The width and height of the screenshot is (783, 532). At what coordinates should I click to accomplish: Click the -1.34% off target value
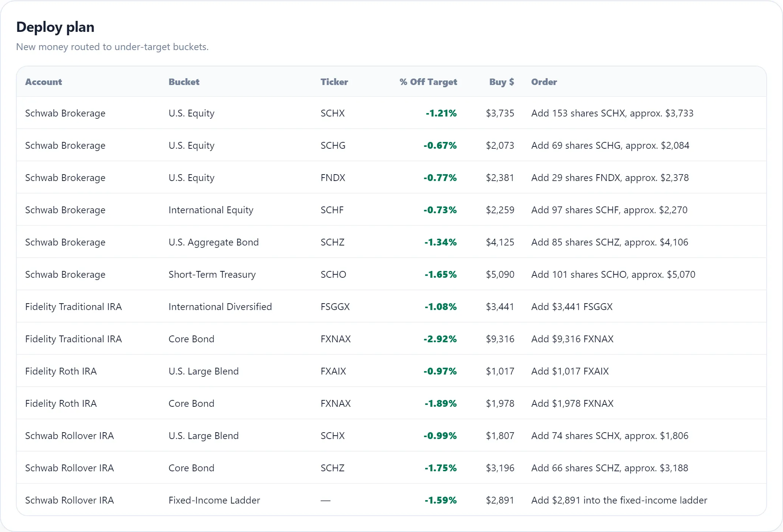[x=440, y=242]
